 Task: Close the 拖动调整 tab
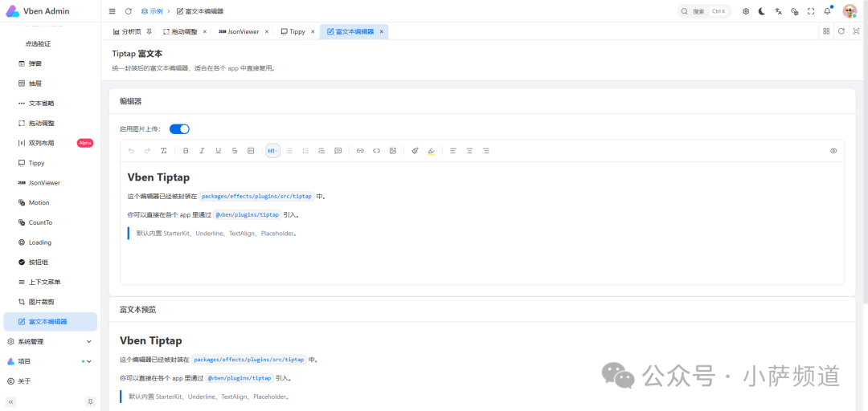point(204,31)
